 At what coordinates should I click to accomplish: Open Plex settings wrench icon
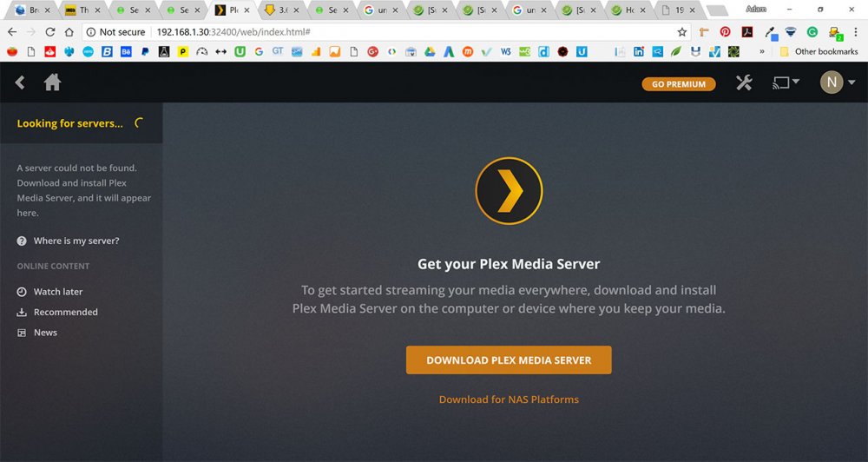point(744,83)
